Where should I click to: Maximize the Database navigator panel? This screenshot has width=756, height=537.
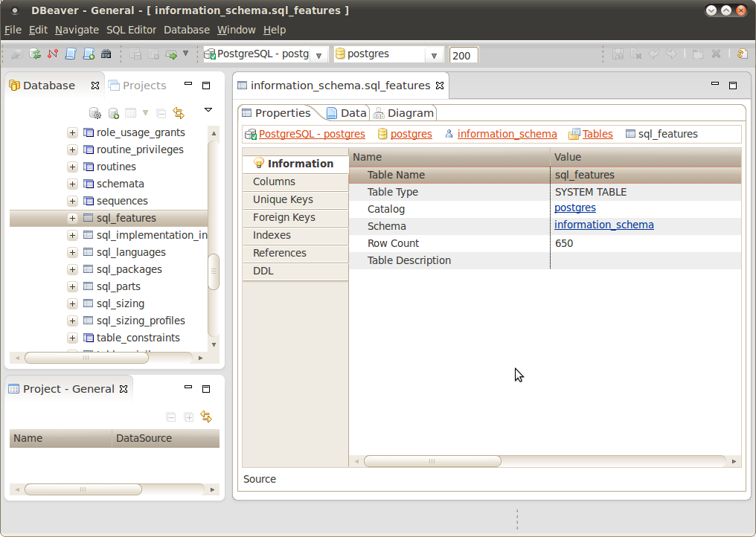click(x=207, y=86)
